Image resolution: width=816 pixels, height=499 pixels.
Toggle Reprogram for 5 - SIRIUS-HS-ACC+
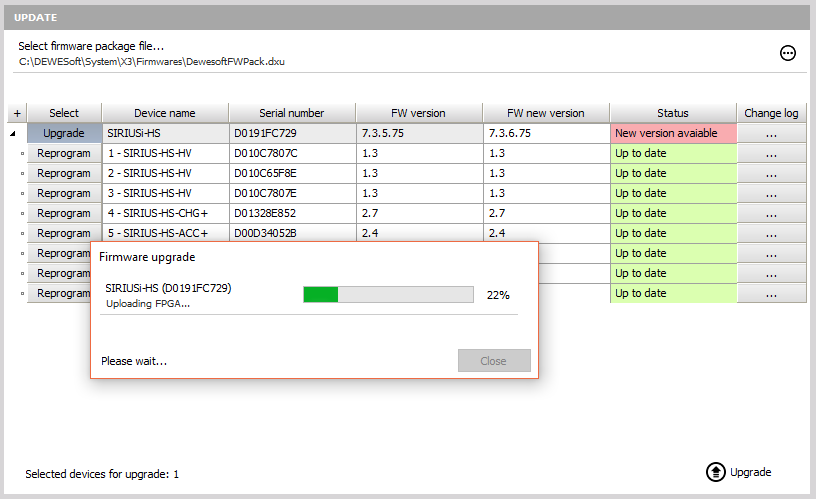tap(64, 233)
